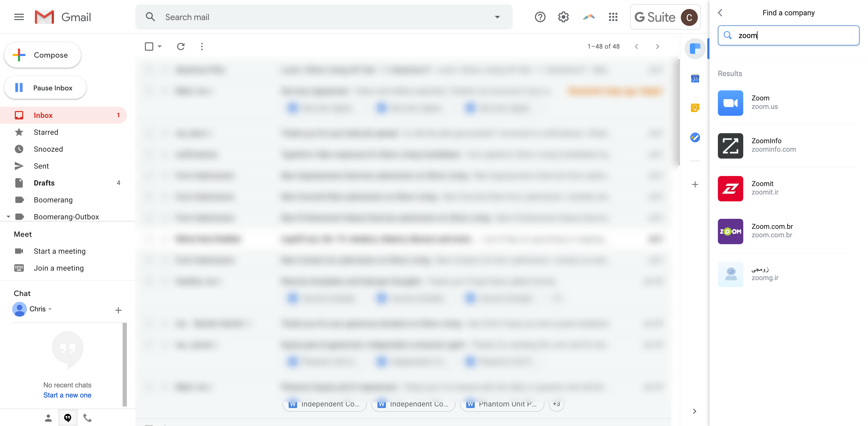Collapse the side panel chevron
The image size is (868, 426).
coord(694,411)
